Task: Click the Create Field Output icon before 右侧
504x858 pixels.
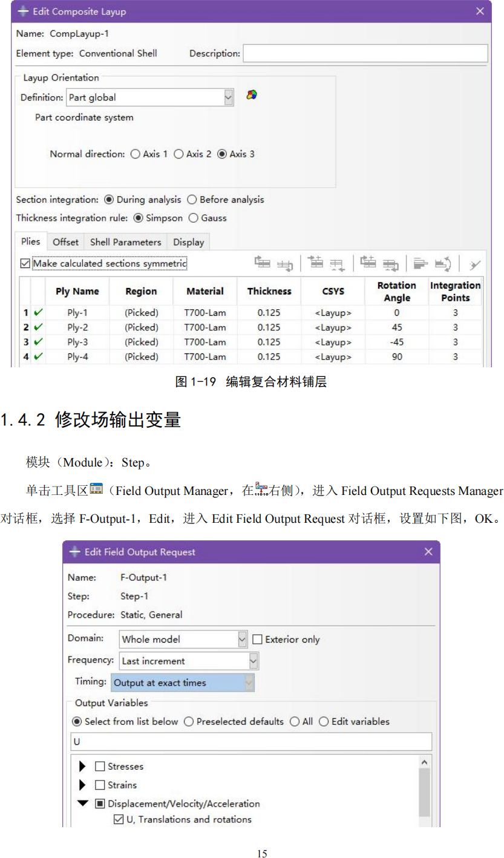Action: [261, 489]
